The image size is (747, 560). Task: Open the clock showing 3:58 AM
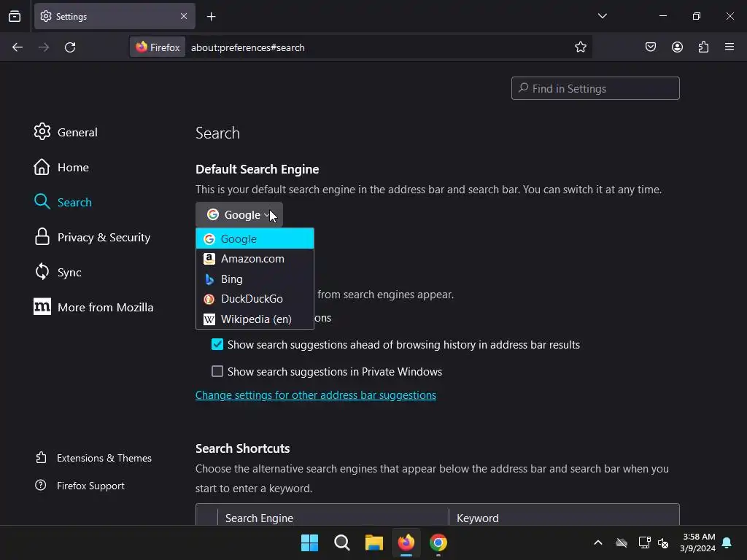[x=698, y=542]
